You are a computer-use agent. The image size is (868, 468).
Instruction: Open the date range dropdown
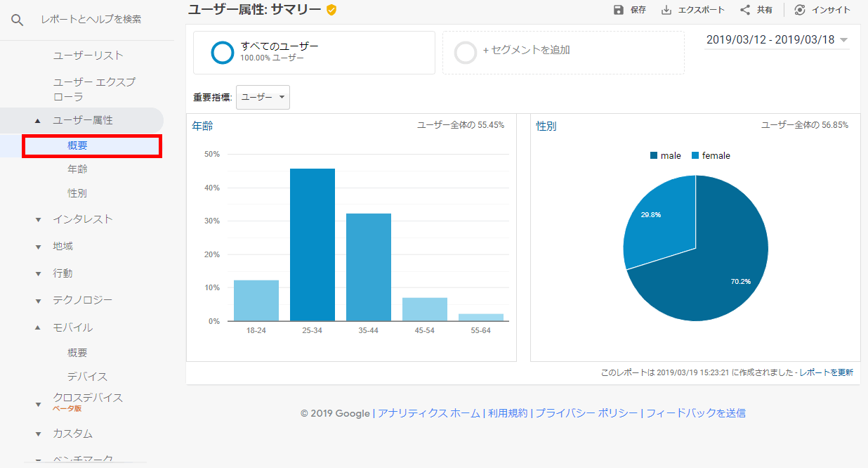(843, 40)
